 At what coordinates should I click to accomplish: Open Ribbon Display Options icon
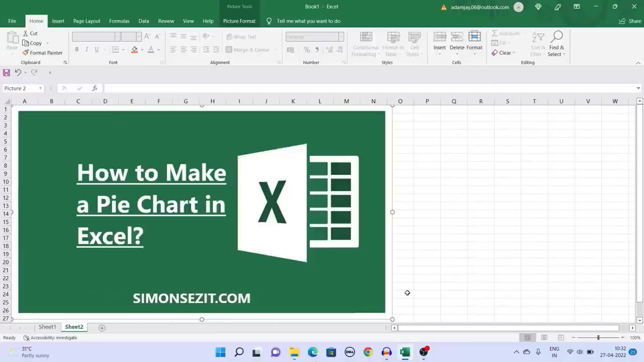pyautogui.click(x=577, y=7)
